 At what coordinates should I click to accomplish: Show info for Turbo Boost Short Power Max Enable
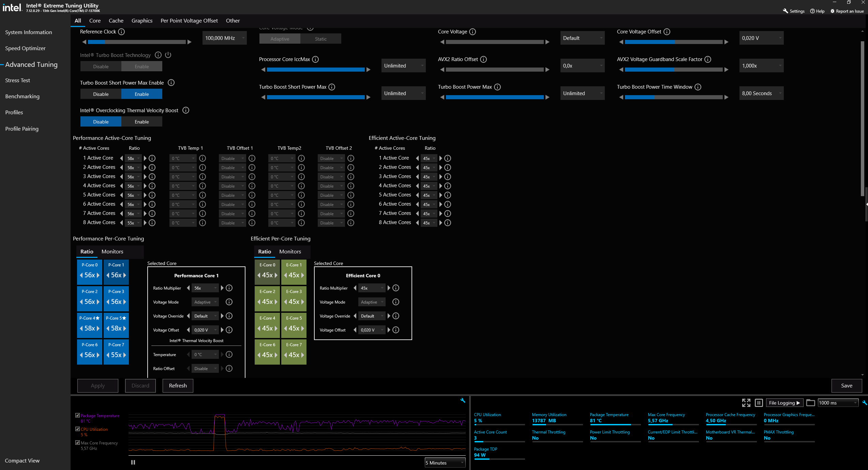171,83
